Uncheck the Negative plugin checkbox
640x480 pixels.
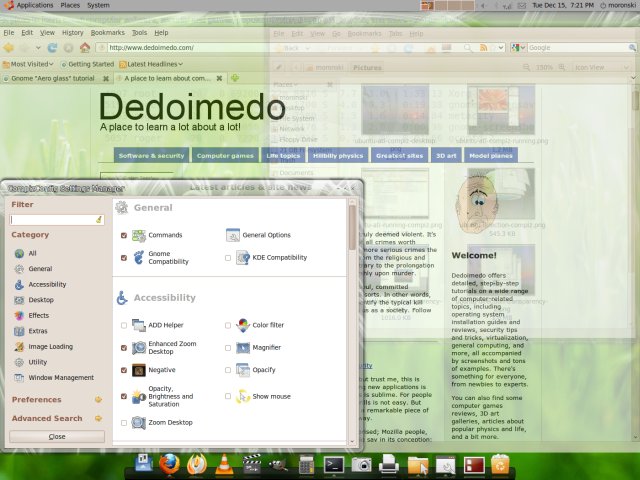[124, 370]
